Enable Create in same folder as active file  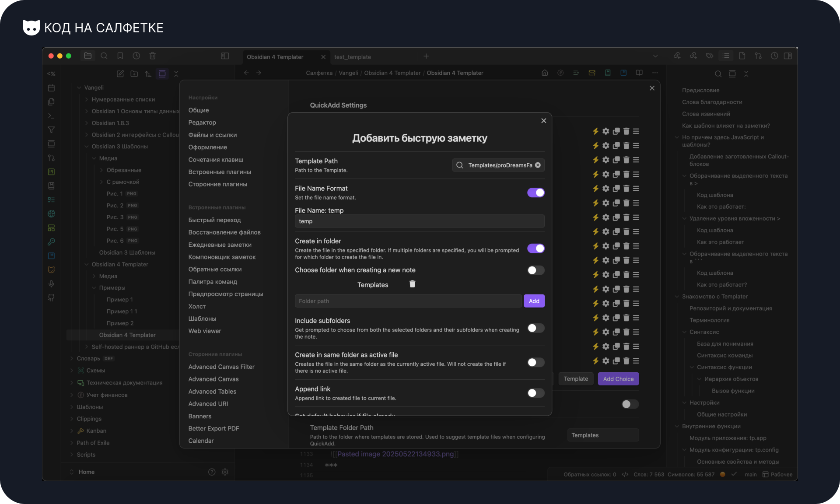point(536,362)
